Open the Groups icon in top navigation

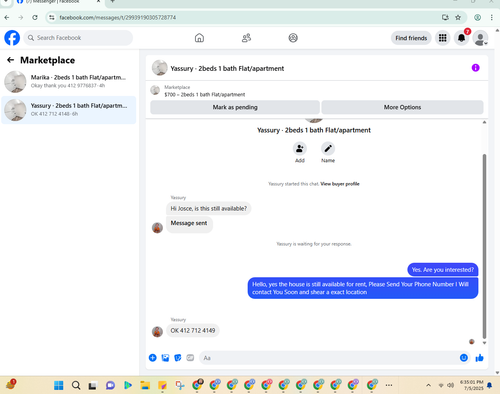pos(293,38)
